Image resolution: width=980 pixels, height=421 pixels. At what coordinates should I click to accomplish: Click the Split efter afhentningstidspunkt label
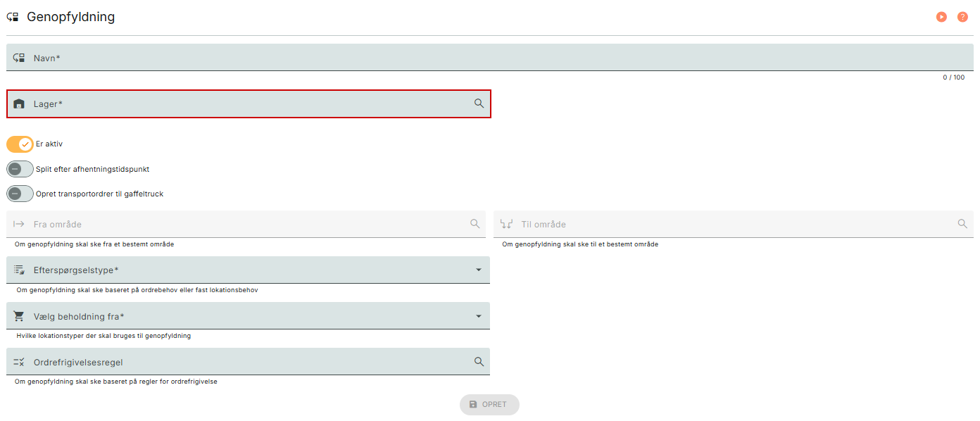(x=92, y=169)
